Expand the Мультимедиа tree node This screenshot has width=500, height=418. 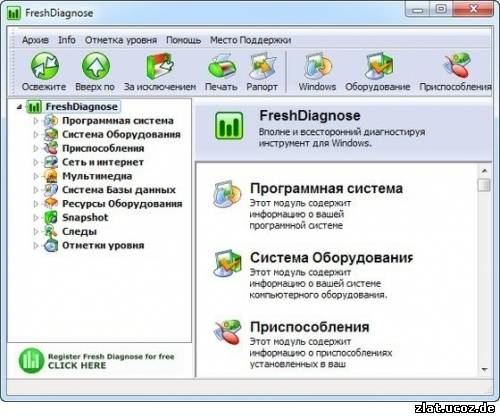point(36,176)
